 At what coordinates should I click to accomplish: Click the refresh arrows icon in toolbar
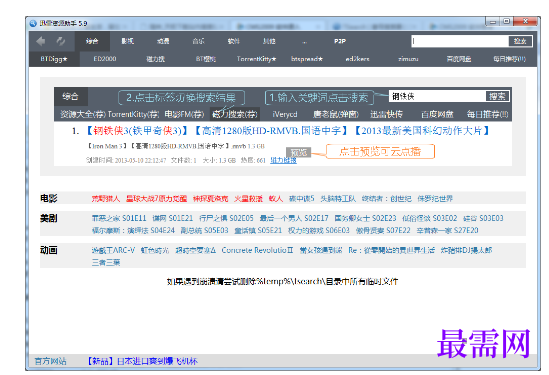pos(61,41)
